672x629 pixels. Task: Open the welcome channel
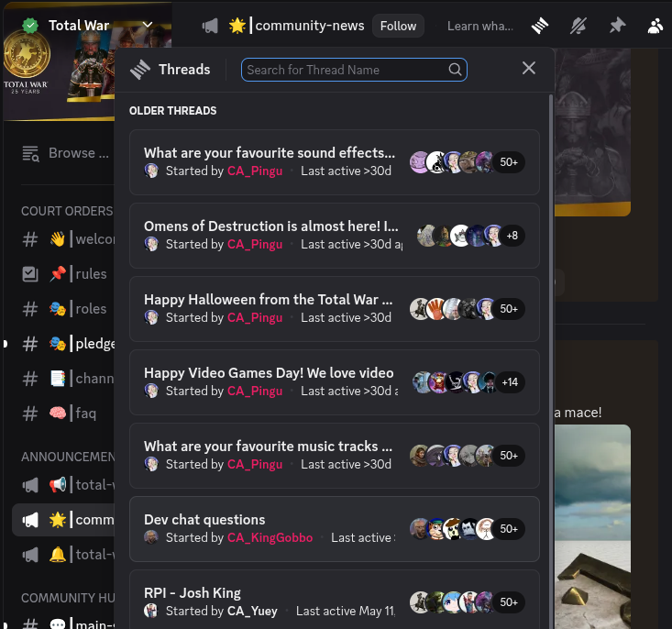[x=63, y=238]
